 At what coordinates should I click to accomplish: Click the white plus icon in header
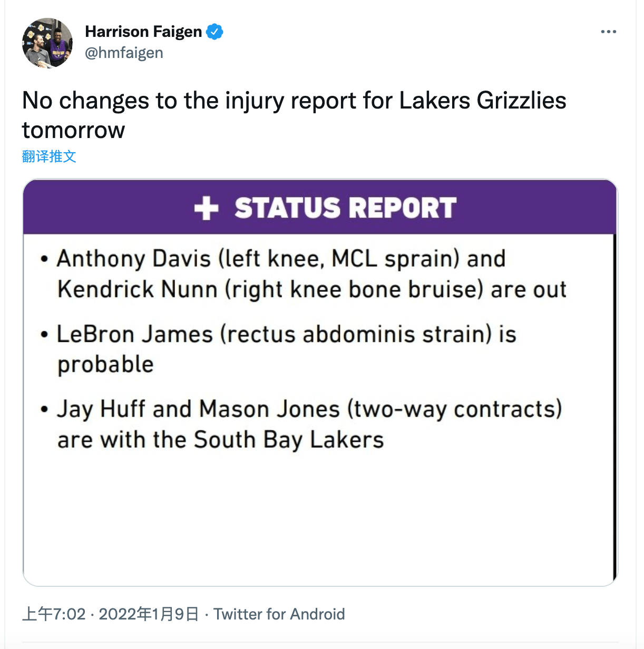coord(206,208)
